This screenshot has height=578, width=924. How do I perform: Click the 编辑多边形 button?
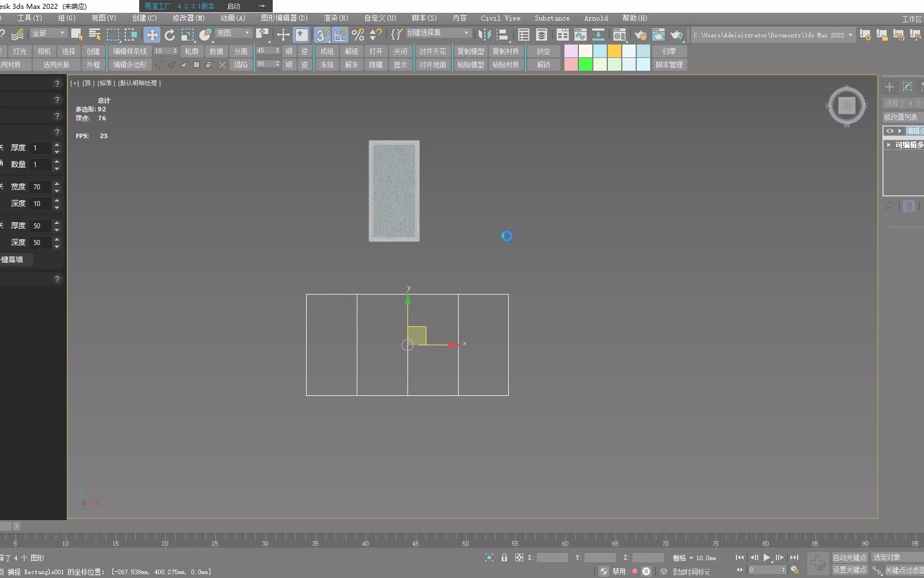[x=130, y=65]
